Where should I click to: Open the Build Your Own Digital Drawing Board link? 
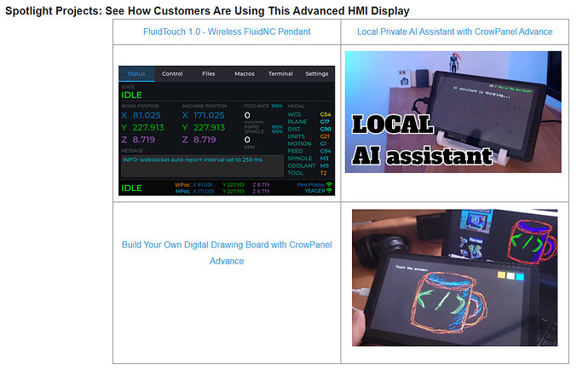click(226, 253)
